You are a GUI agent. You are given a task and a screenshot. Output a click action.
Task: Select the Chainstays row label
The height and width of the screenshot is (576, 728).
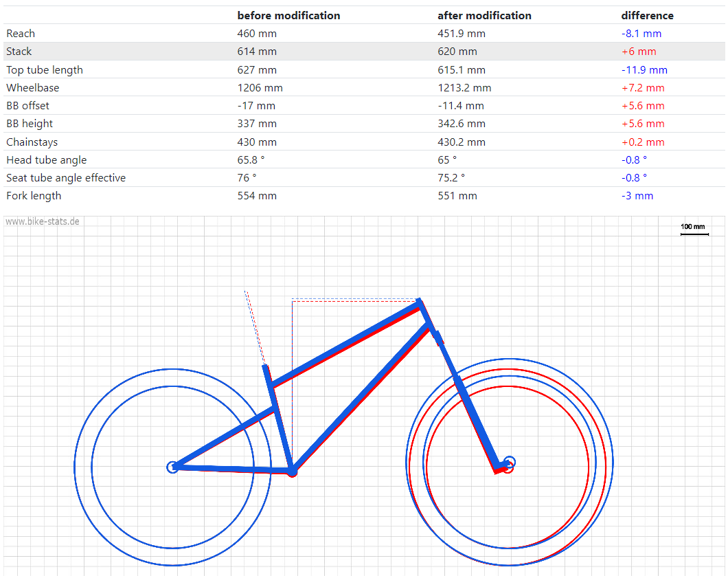tap(32, 142)
